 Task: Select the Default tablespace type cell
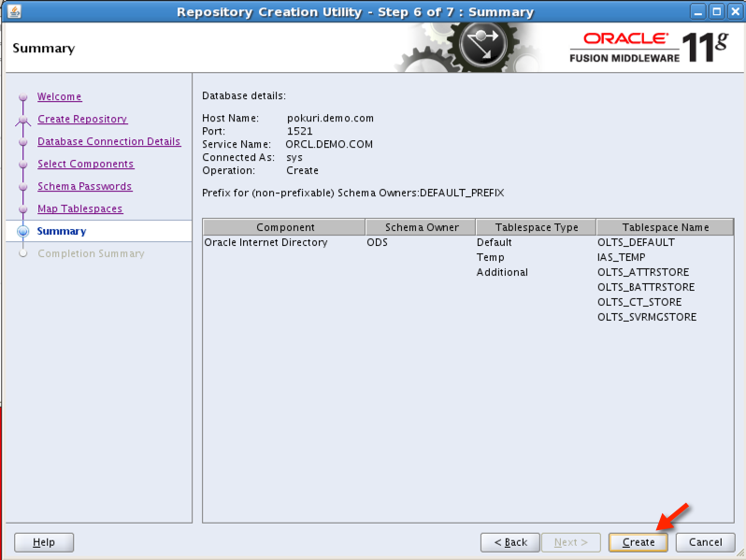pyautogui.click(x=495, y=242)
